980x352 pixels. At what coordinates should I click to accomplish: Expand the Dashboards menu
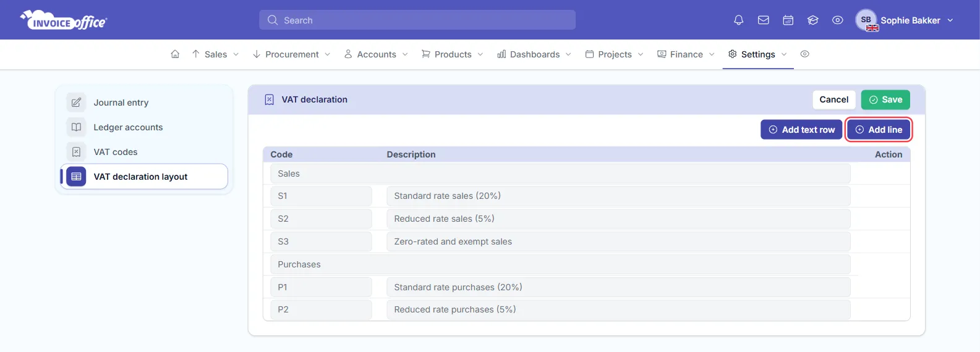pyautogui.click(x=534, y=54)
